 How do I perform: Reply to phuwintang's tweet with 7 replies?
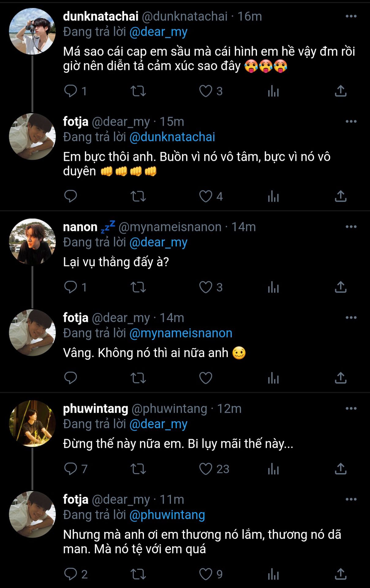pos(71,469)
